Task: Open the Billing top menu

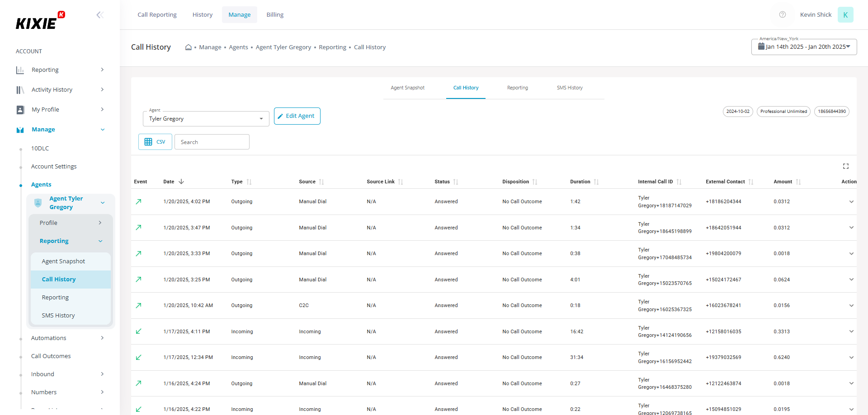Action: (275, 15)
